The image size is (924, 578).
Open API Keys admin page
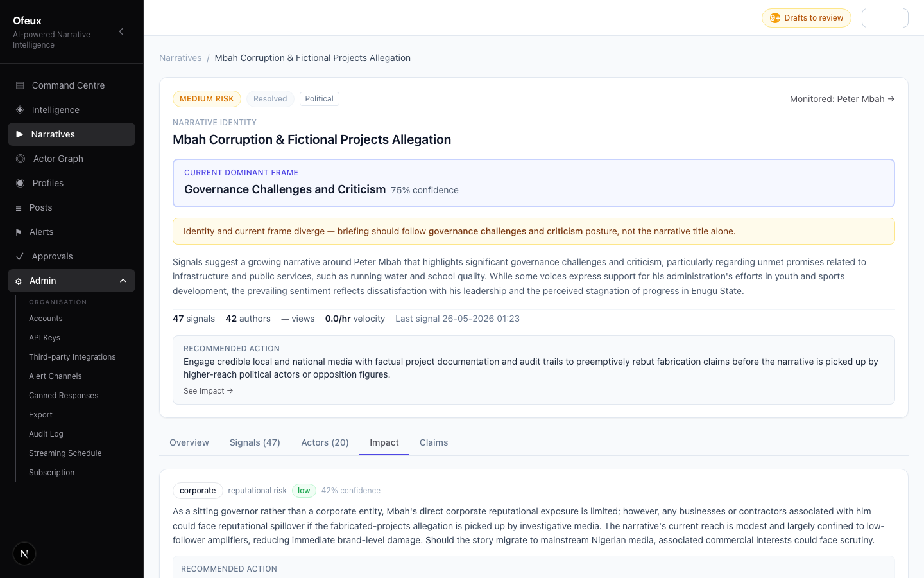44,338
